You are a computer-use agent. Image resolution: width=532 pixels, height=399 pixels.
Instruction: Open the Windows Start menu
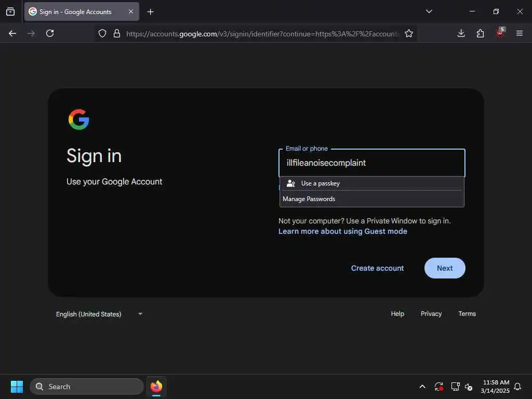17,387
